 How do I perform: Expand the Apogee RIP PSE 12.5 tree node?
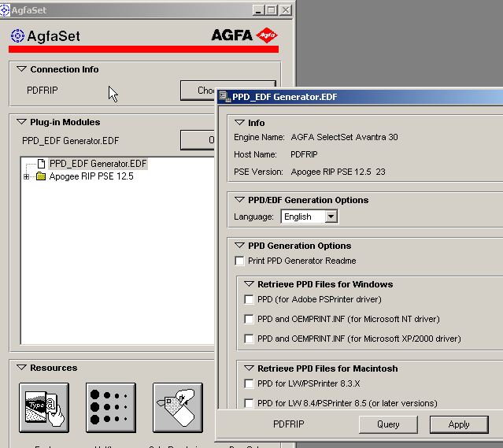[26, 176]
